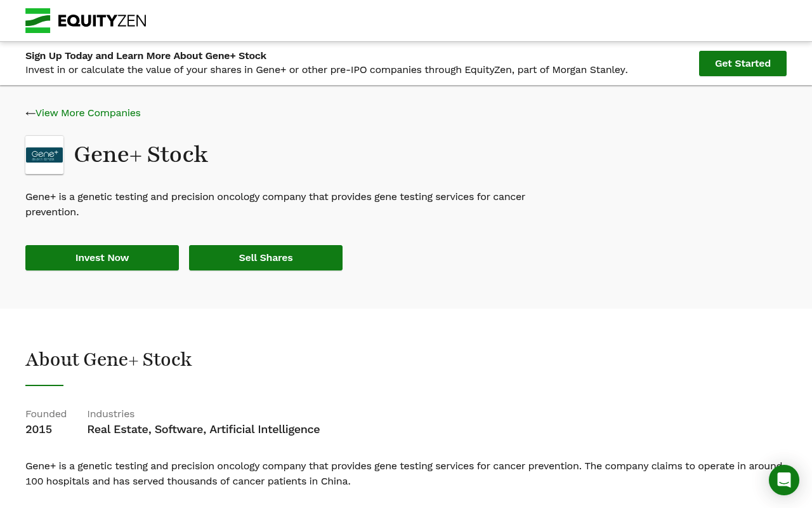Click the company summary below Gene+ Stock title

pos(275,204)
